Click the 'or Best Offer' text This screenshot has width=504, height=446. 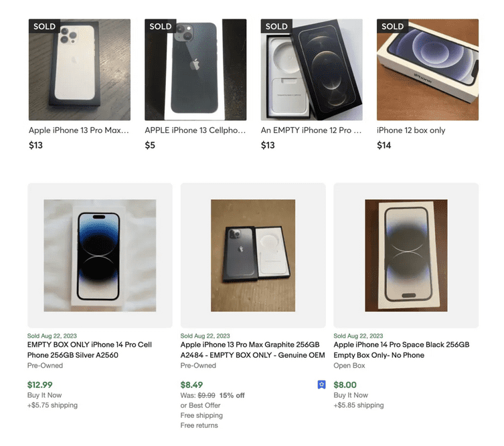pyautogui.click(x=200, y=405)
